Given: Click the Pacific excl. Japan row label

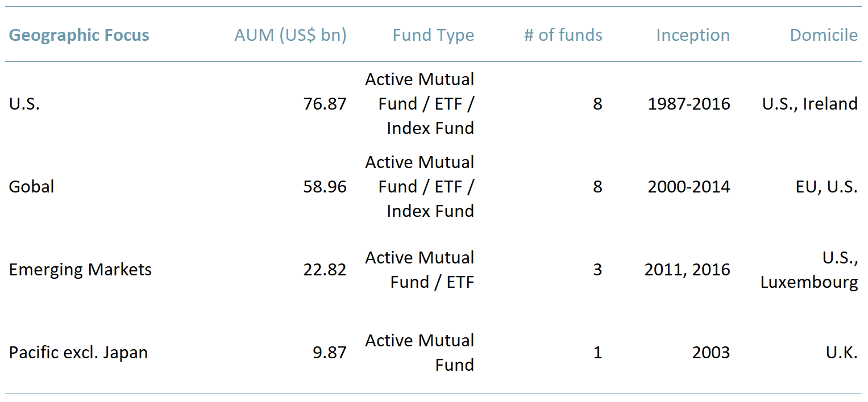Looking at the screenshot, I should coord(78,353).
